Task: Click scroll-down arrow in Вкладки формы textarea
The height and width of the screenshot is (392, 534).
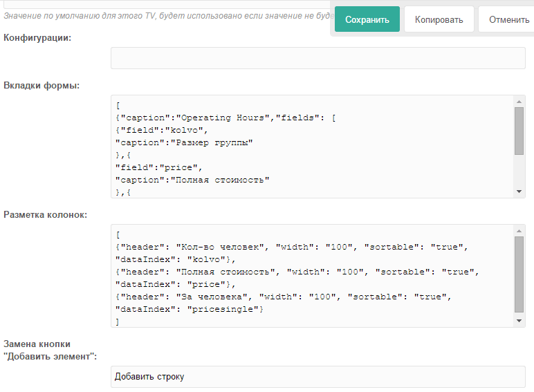Action: click(x=519, y=192)
